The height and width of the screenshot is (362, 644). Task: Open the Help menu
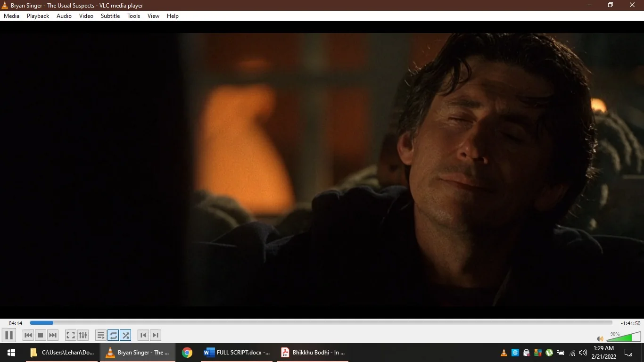pyautogui.click(x=173, y=16)
